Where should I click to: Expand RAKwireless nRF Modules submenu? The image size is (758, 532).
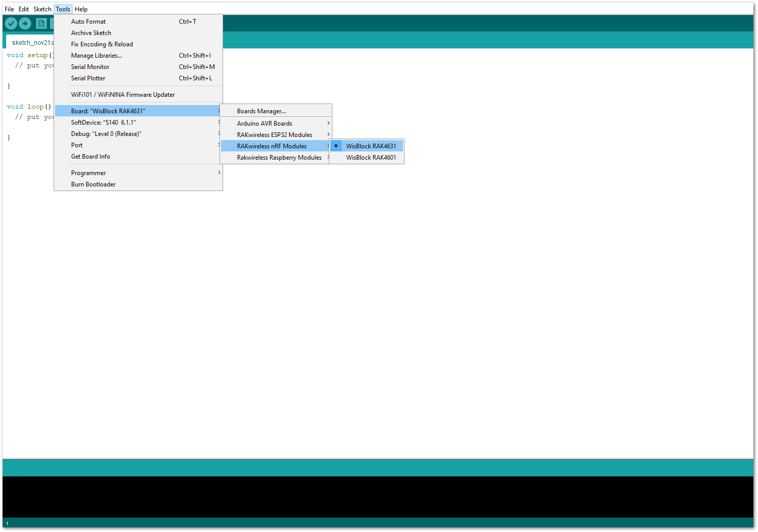pos(276,146)
